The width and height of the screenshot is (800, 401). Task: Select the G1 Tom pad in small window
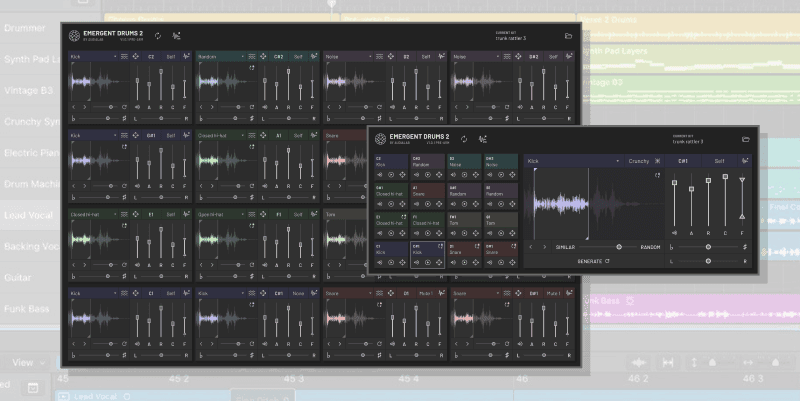coord(501,220)
